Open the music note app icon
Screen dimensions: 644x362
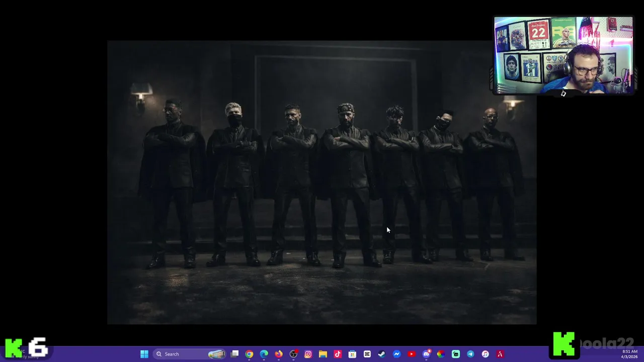click(x=485, y=354)
